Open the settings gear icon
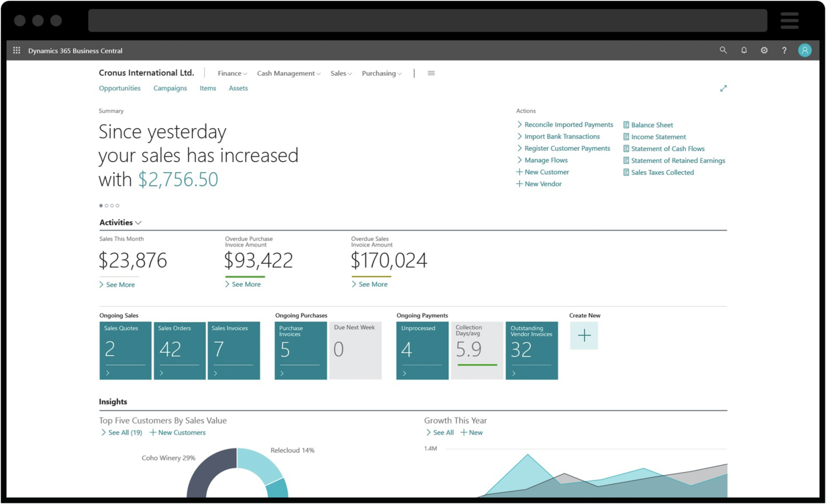 [764, 50]
